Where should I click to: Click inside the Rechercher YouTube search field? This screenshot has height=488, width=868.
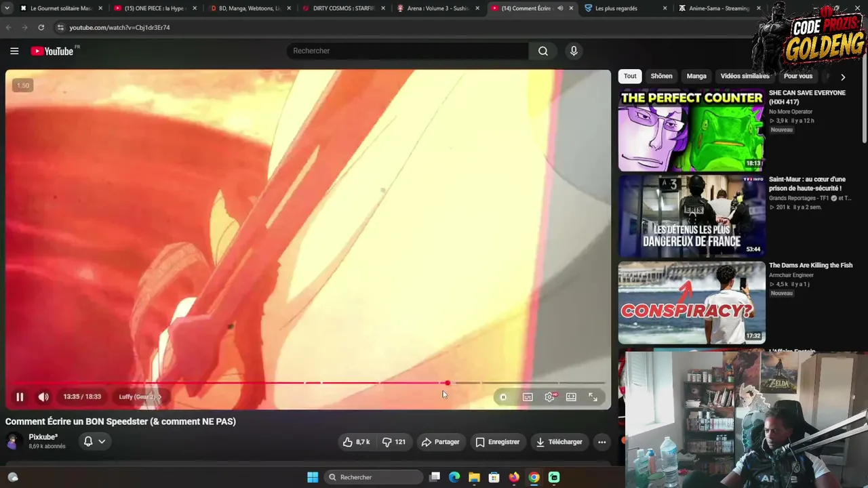407,51
